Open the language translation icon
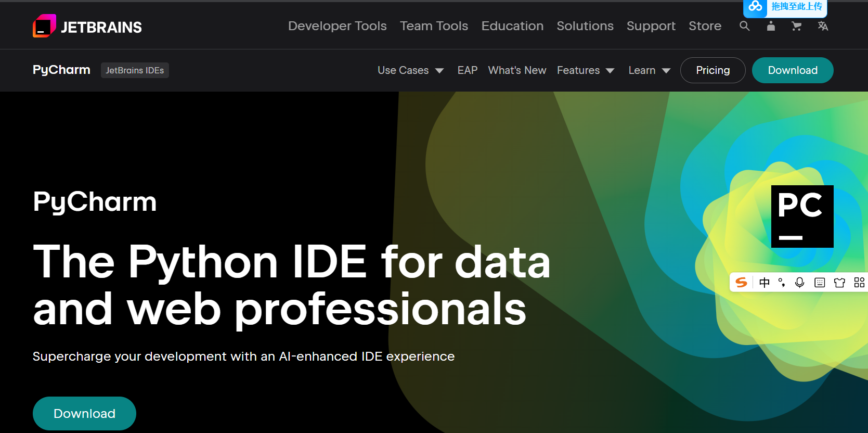 [x=823, y=26]
